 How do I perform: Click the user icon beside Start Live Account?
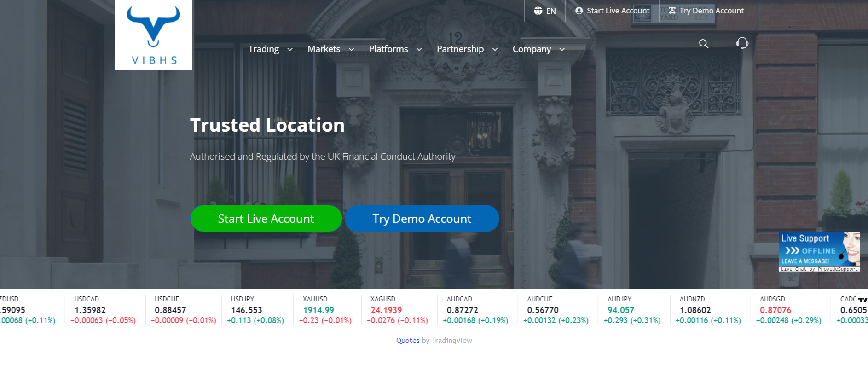579,11
